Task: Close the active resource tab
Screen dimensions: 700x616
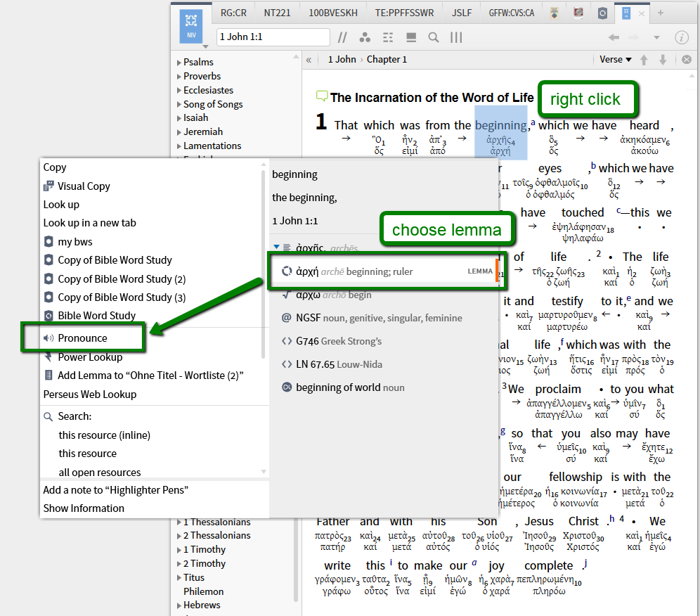Action: point(642,14)
